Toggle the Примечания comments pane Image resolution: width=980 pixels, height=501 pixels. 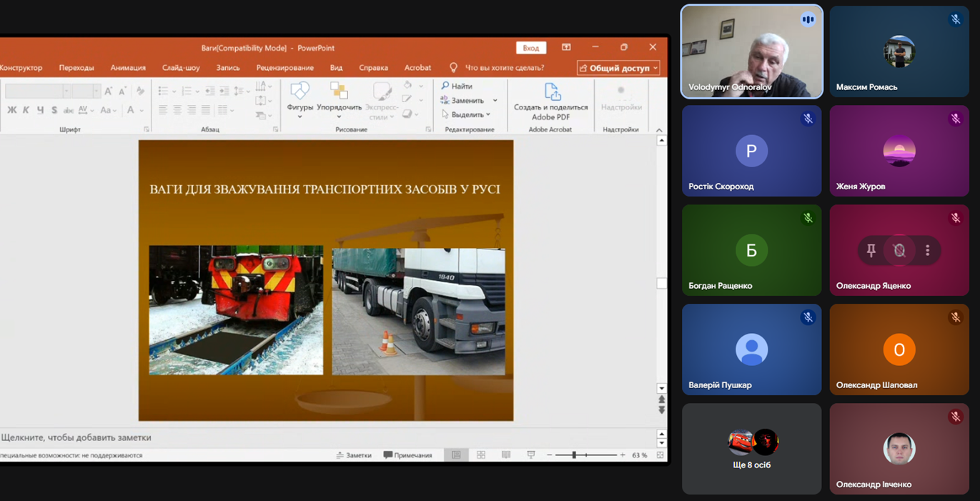408,455
